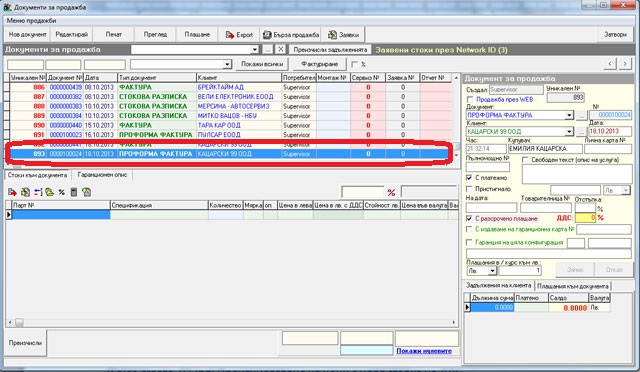This screenshot has width=640, height=372.
Task: Open the payment currency Лв. dropdown
Action: 492,271
